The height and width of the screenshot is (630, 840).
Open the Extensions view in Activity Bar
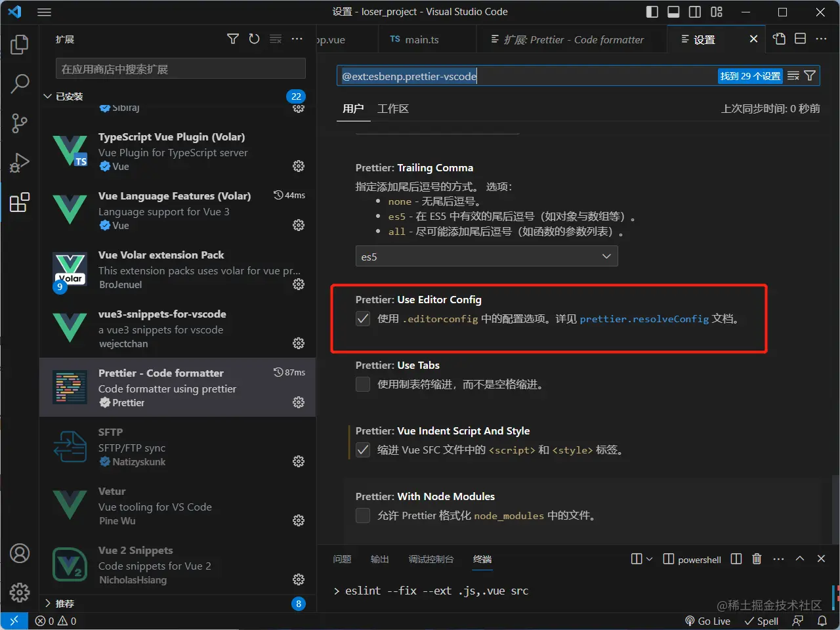(x=20, y=202)
